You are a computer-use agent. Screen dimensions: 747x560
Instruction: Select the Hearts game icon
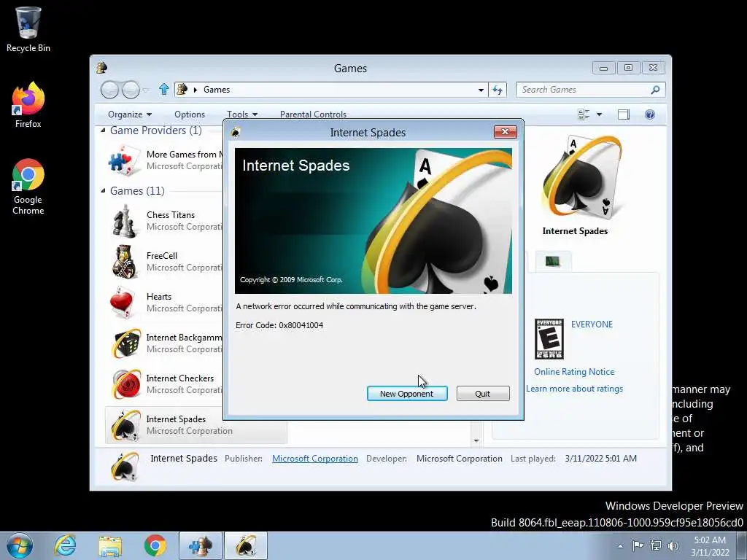coord(123,303)
